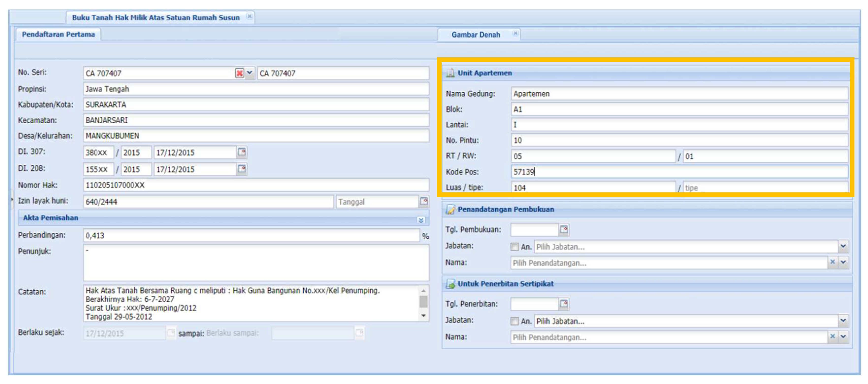Enable An. checkbox in Untuk Penerbitan Sertipikat
Screen dimensions: 868x384
pos(514,321)
